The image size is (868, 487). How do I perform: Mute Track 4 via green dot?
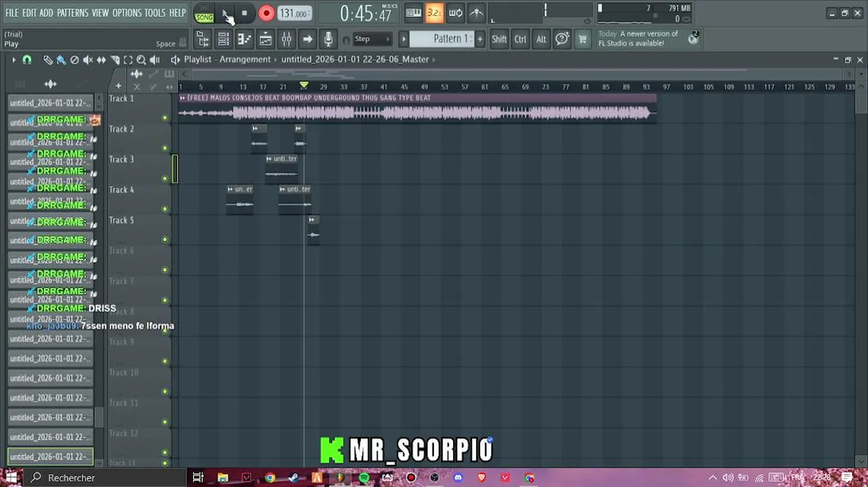(x=164, y=209)
